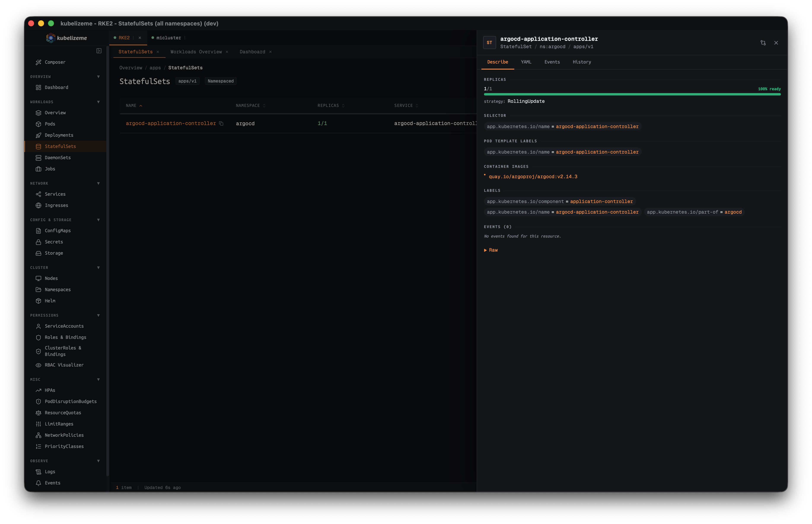
Task: Close the resource details panel
Action: (x=776, y=43)
